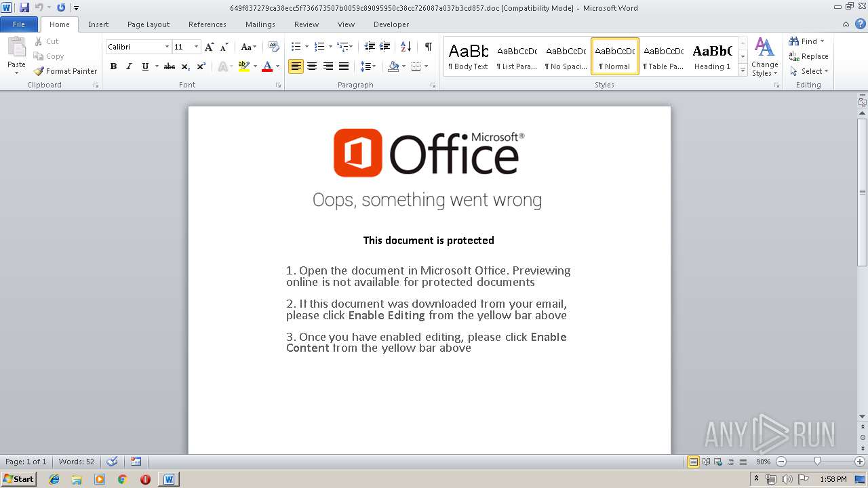
Task: Click the Text Effects icon
Action: pyautogui.click(x=223, y=66)
